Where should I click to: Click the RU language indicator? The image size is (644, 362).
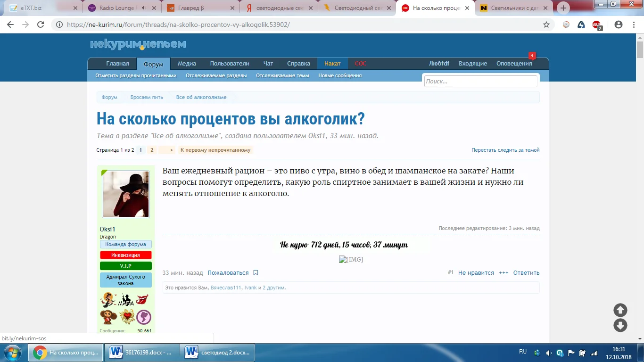(523, 352)
